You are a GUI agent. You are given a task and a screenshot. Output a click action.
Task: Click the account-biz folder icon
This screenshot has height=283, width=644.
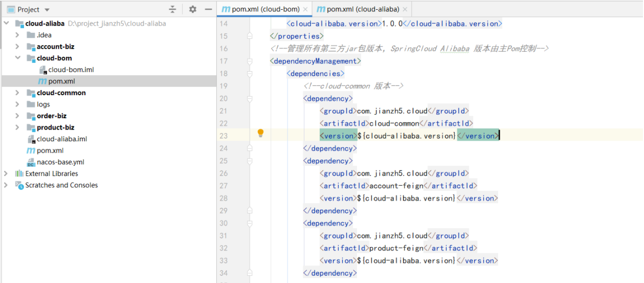[x=31, y=47]
